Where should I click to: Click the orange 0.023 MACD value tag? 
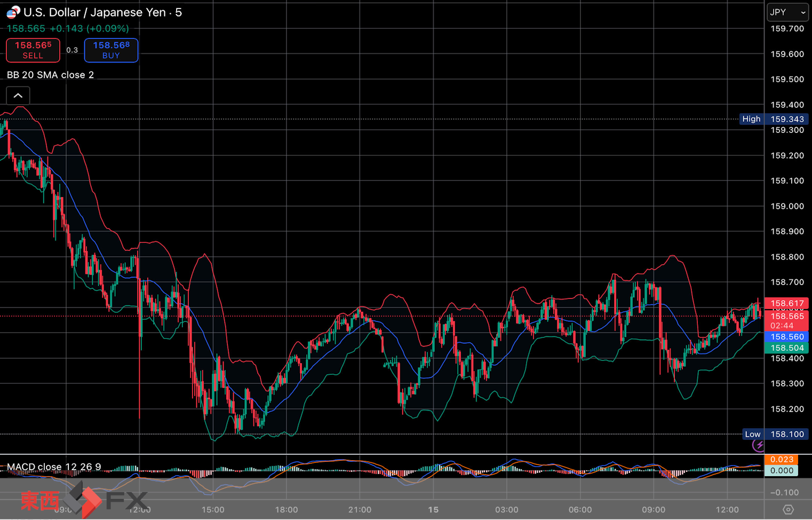782,459
